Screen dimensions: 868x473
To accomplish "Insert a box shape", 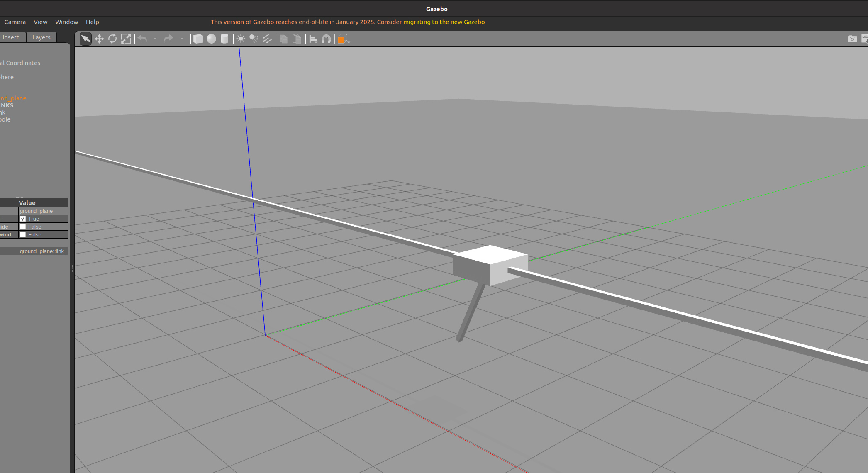I will (x=198, y=39).
